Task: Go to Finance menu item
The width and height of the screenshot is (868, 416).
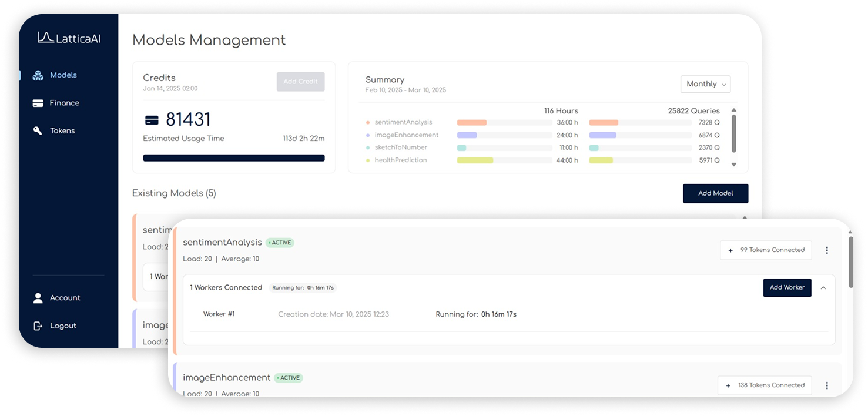Action: [x=64, y=103]
